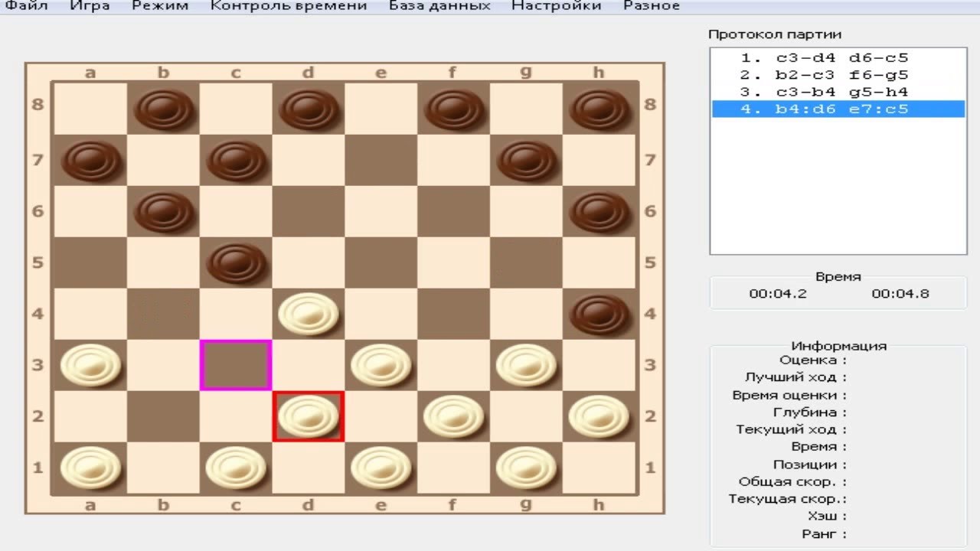Click the dark checker on h4
Viewport: 980px width, 551px height.
coord(599,314)
